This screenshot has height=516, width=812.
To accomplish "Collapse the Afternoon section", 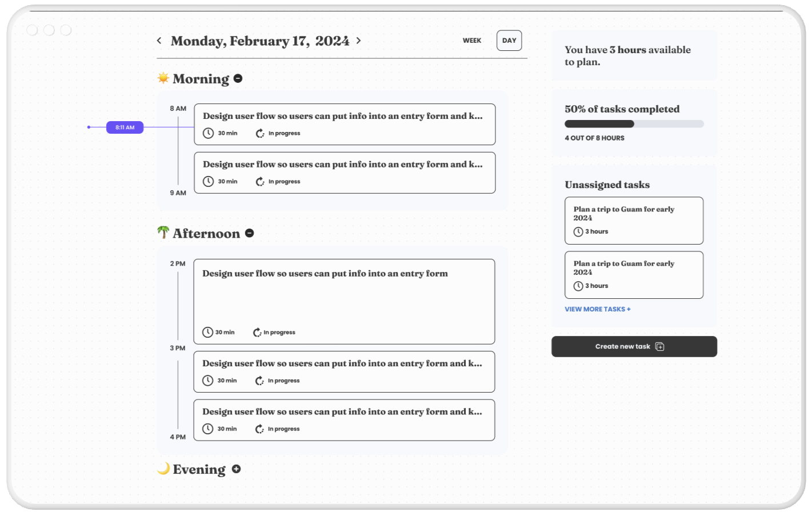I will (250, 233).
